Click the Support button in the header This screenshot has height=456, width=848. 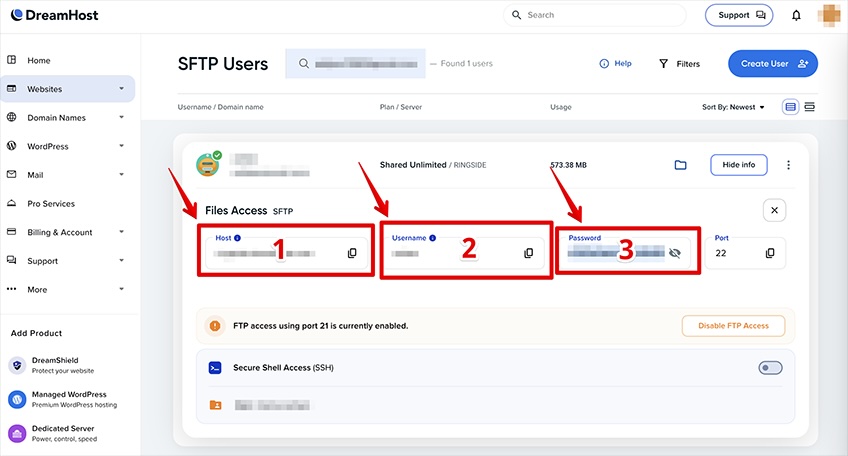(739, 15)
